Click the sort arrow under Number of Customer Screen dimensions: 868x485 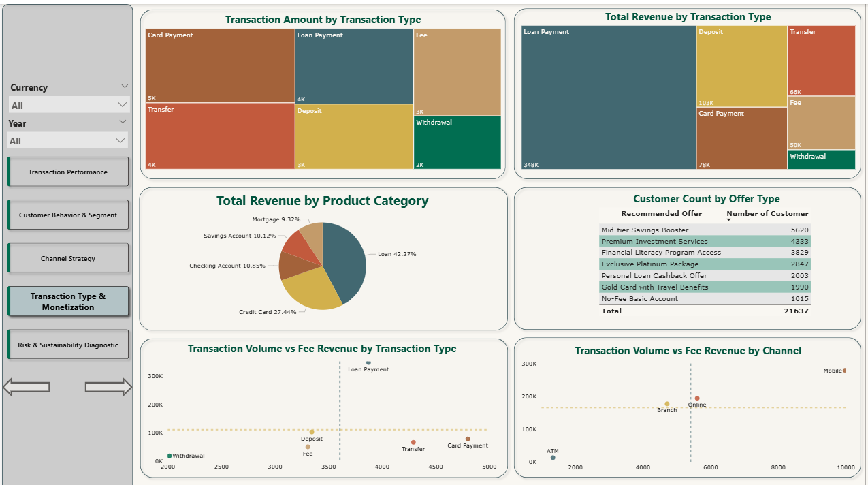pyautogui.click(x=729, y=220)
